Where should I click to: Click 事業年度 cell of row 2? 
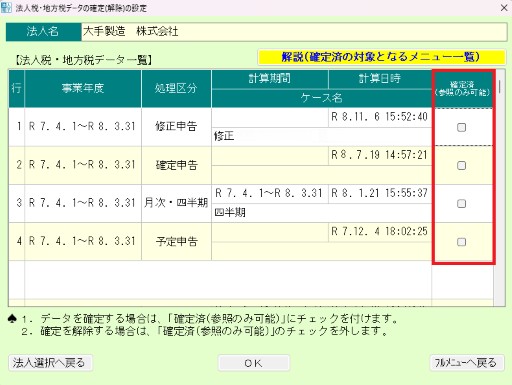point(83,165)
